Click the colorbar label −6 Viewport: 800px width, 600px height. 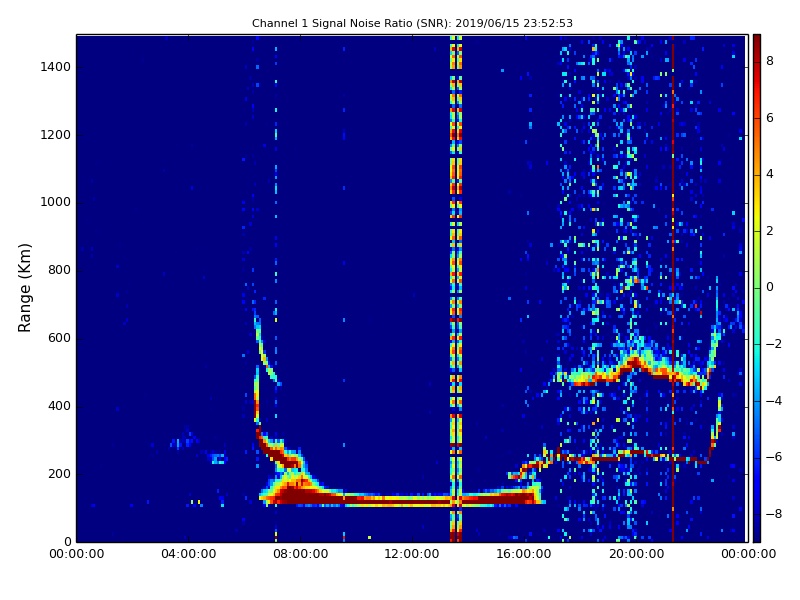tap(774, 457)
